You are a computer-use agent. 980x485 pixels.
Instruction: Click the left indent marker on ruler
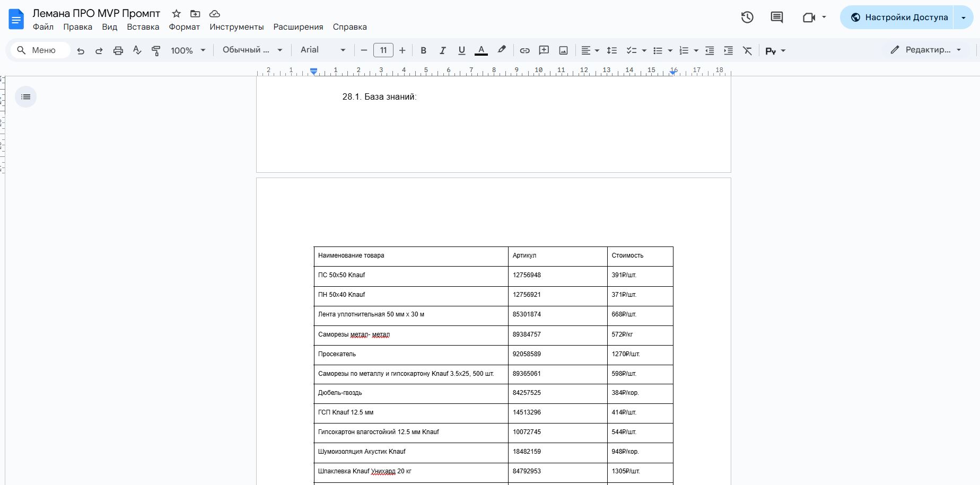(x=314, y=72)
